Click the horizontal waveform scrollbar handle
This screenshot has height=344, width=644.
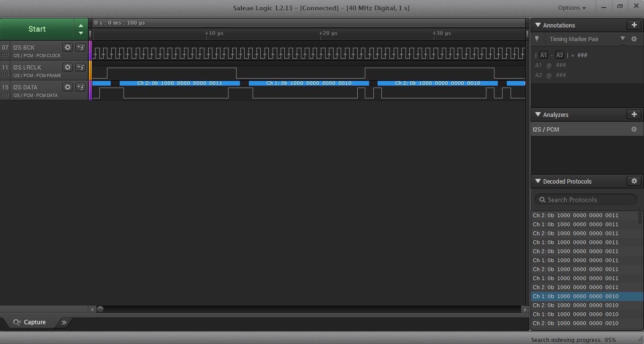tap(100, 309)
